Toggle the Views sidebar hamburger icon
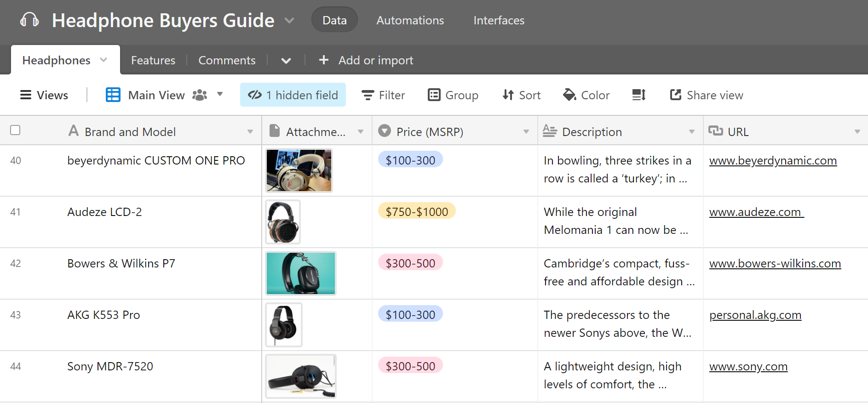 pos(26,95)
